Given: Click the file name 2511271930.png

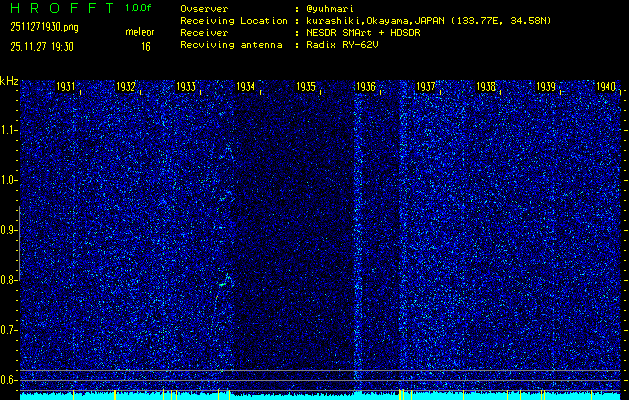Looking at the screenshot, I should coord(44,27).
